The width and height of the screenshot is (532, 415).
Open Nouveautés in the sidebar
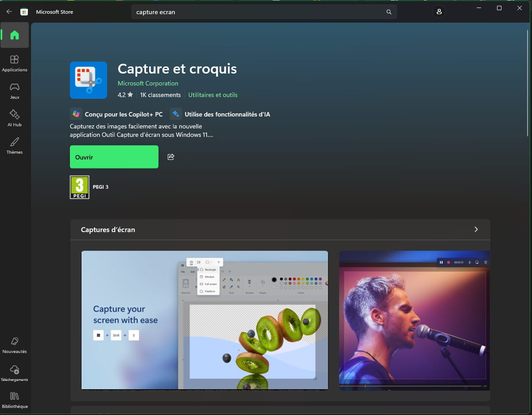click(15, 345)
